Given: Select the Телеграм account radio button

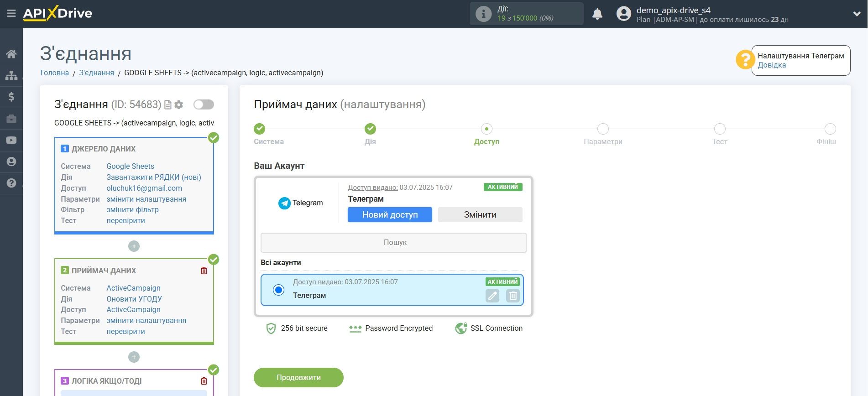Looking at the screenshot, I should pyautogui.click(x=278, y=290).
